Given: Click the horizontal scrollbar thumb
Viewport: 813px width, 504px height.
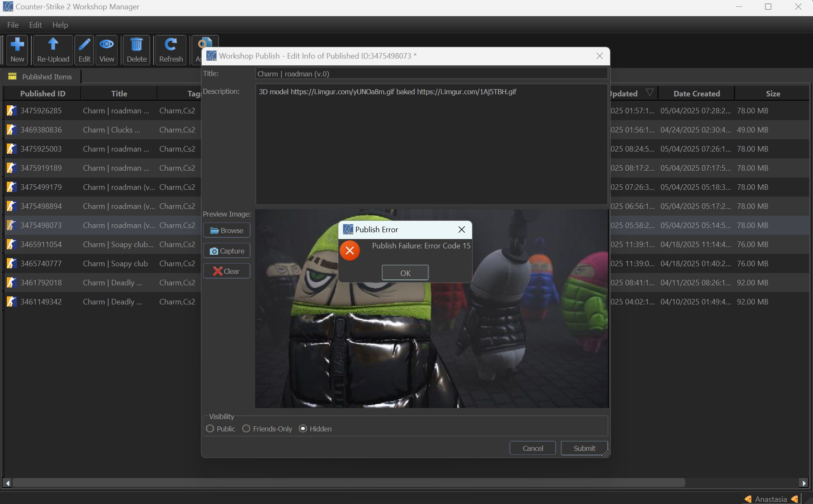Looking at the screenshot, I should [x=349, y=483].
